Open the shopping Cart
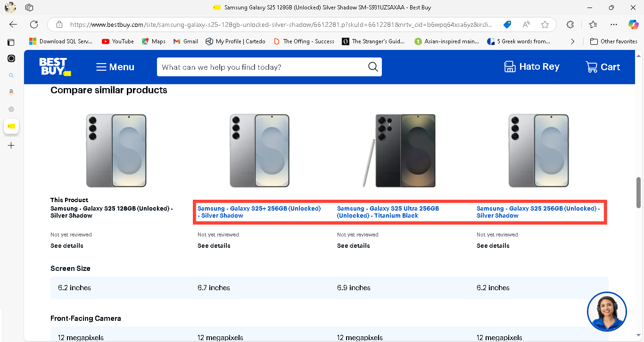 [x=603, y=67]
